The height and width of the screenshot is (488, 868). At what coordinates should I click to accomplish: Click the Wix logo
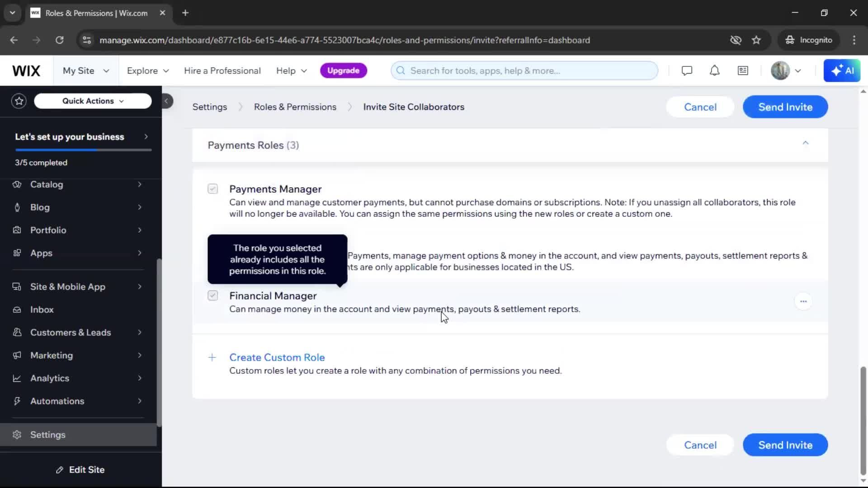(26, 70)
